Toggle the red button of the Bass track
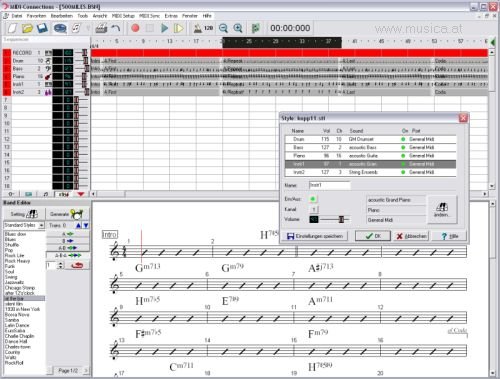 point(7,69)
